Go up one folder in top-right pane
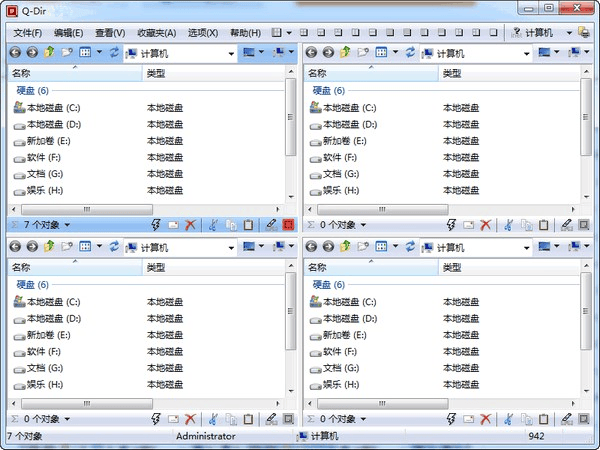This screenshot has width=600, height=450. click(345, 52)
